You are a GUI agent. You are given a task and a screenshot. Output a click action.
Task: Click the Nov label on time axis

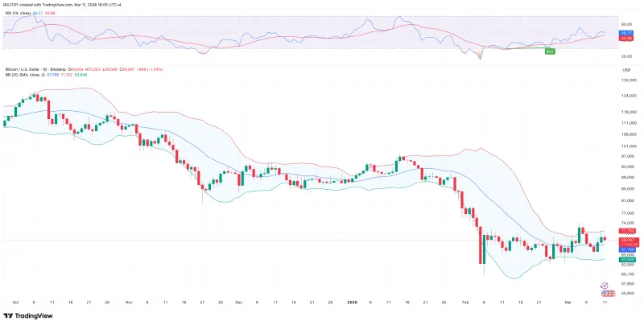[128, 302]
